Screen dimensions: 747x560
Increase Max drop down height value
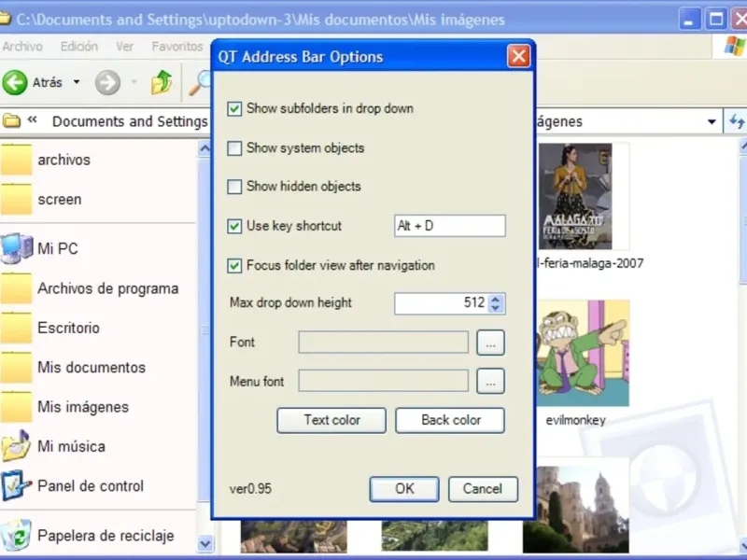pos(496,299)
